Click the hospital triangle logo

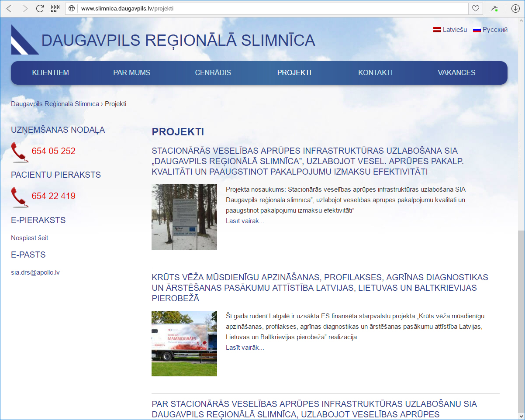tap(24, 40)
